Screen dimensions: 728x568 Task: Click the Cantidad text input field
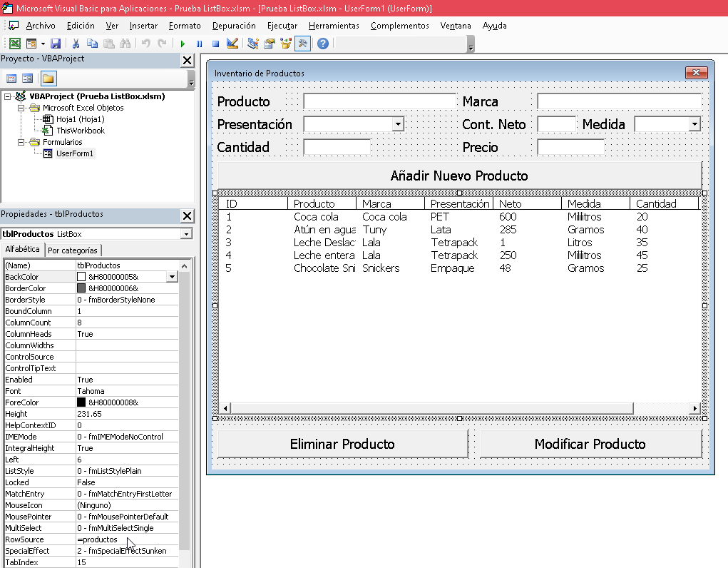pyautogui.click(x=337, y=147)
